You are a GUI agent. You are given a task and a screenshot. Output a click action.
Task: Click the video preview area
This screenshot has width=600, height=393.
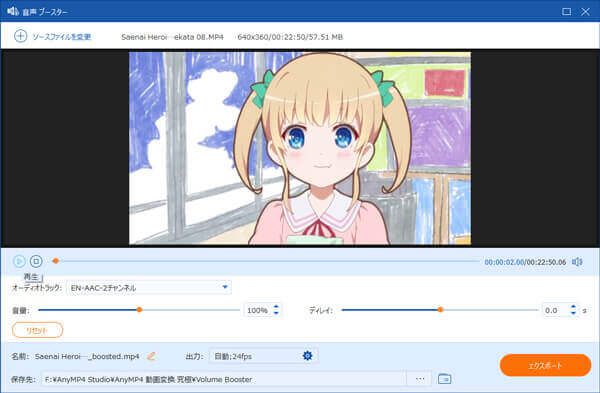(300, 148)
